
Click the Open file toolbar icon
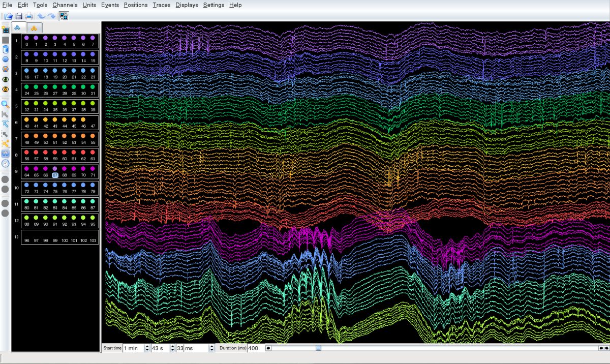(8, 16)
